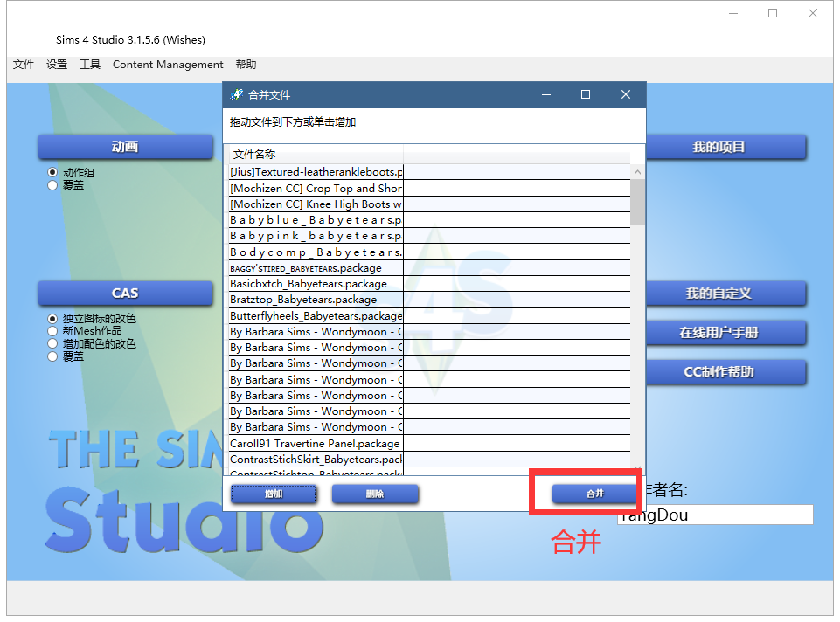Choose the 增加配色的改色 radio option
This screenshot has width=840, height=622.
(x=52, y=343)
